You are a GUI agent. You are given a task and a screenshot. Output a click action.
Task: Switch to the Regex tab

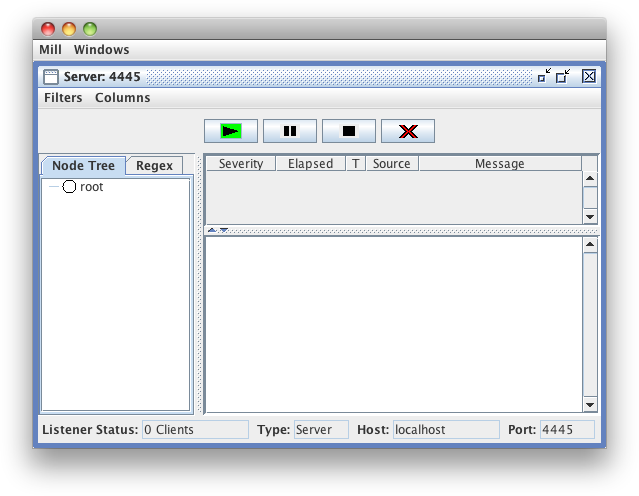click(154, 165)
